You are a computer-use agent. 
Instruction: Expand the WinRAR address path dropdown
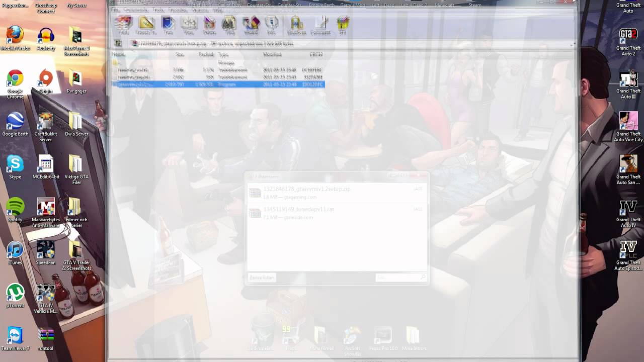(573, 44)
